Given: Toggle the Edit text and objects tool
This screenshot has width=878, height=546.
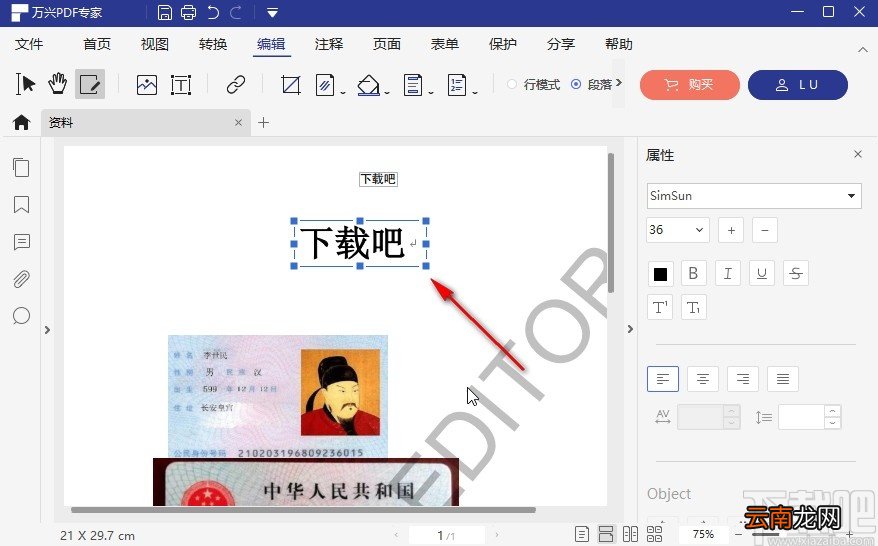Looking at the screenshot, I should (x=90, y=85).
